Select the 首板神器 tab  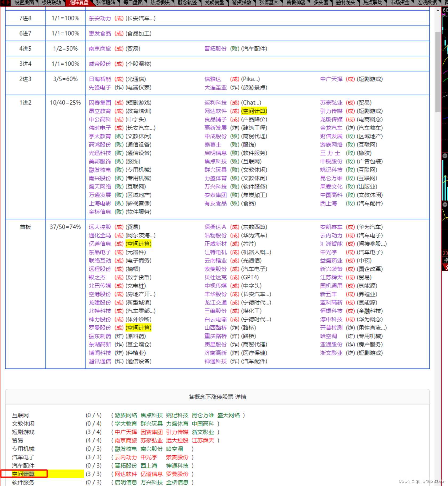tap(296, 3)
